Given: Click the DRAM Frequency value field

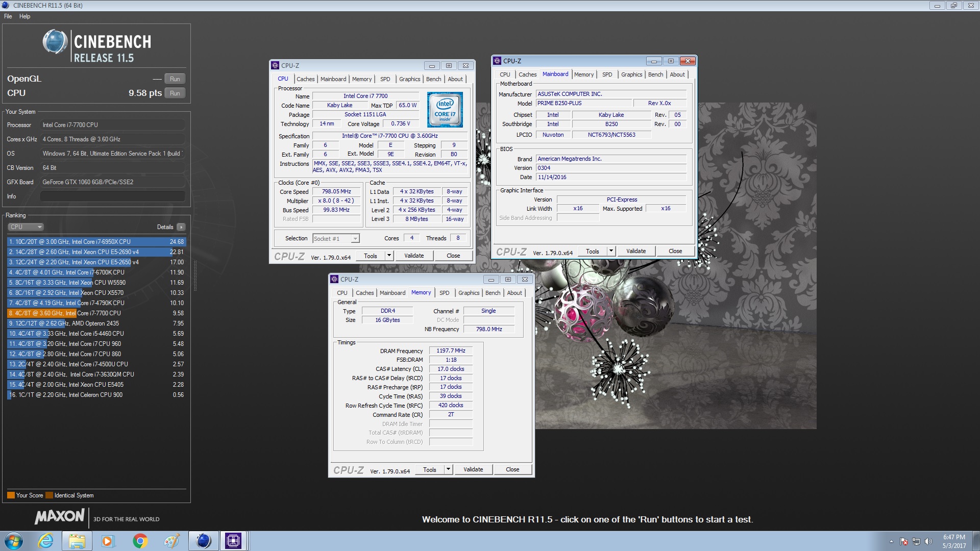Looking at the screenshot, I should 451,351.
